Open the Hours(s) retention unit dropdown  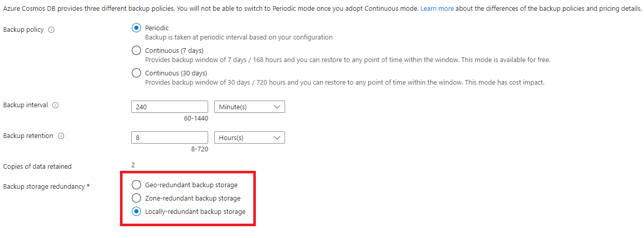click(x=249, y=137)
